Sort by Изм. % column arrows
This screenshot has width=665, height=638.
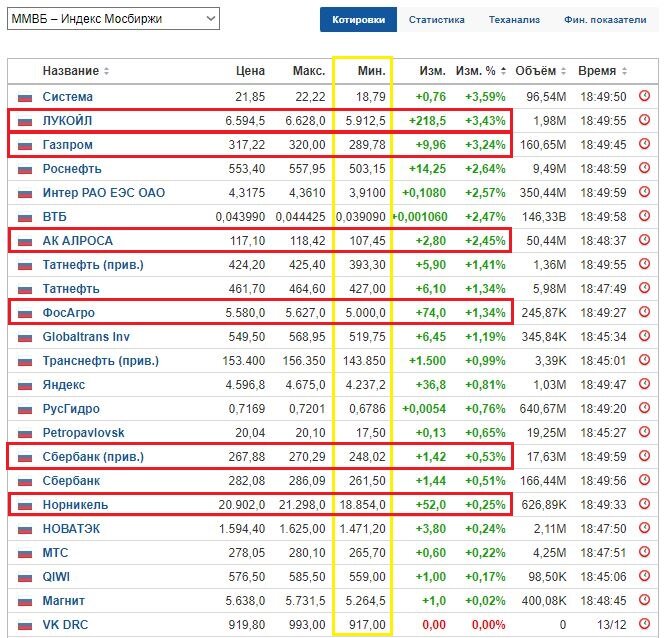(503, 71)
